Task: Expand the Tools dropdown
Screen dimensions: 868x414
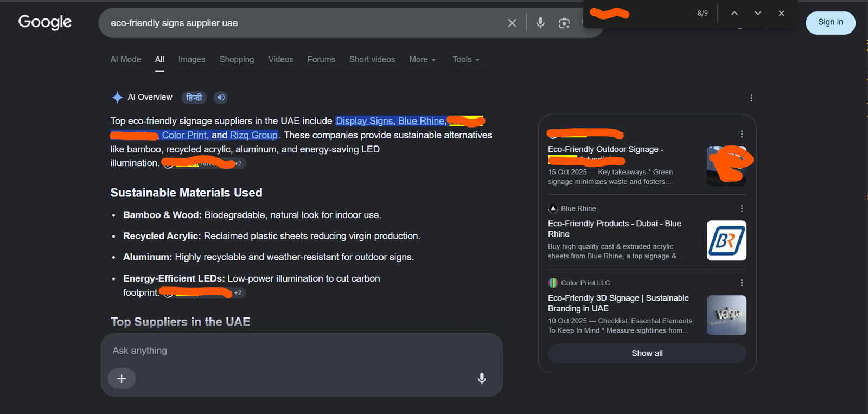Action: (x=466, y=59)
